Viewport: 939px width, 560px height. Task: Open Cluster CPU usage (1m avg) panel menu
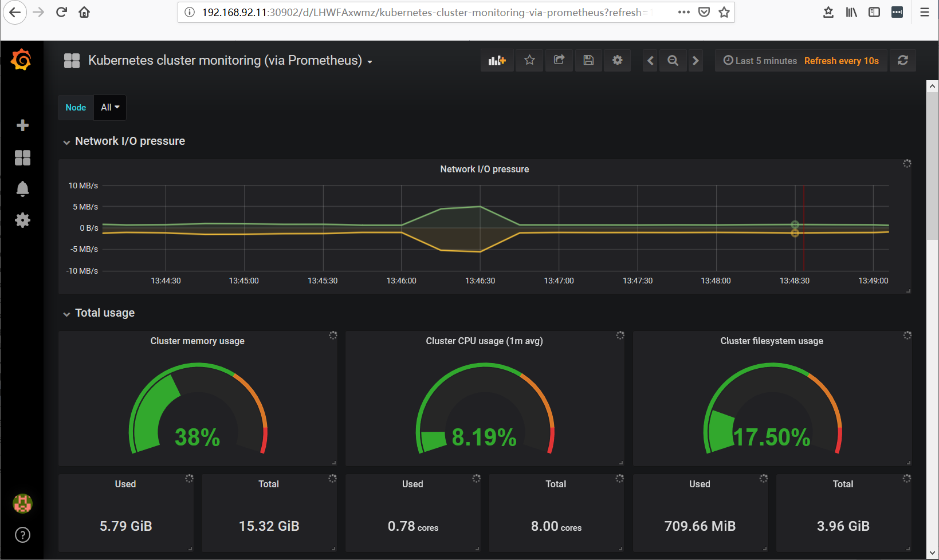(x=485, y=341)
